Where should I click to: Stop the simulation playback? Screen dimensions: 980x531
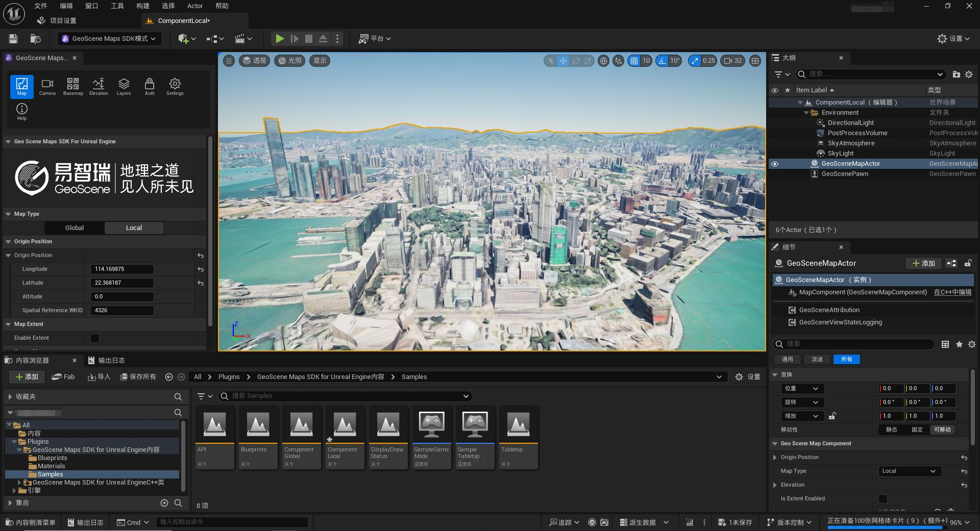308,39
